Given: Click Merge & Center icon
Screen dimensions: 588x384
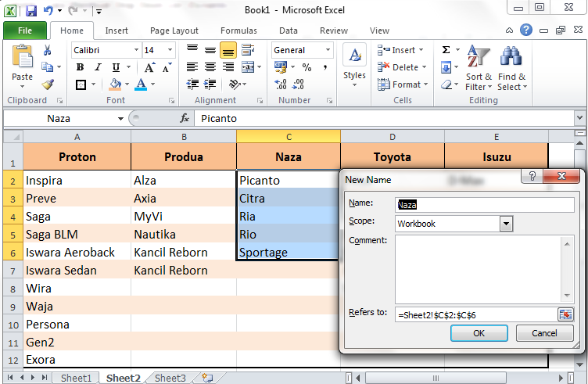Looking at the screenshot, I should point(248,67).
